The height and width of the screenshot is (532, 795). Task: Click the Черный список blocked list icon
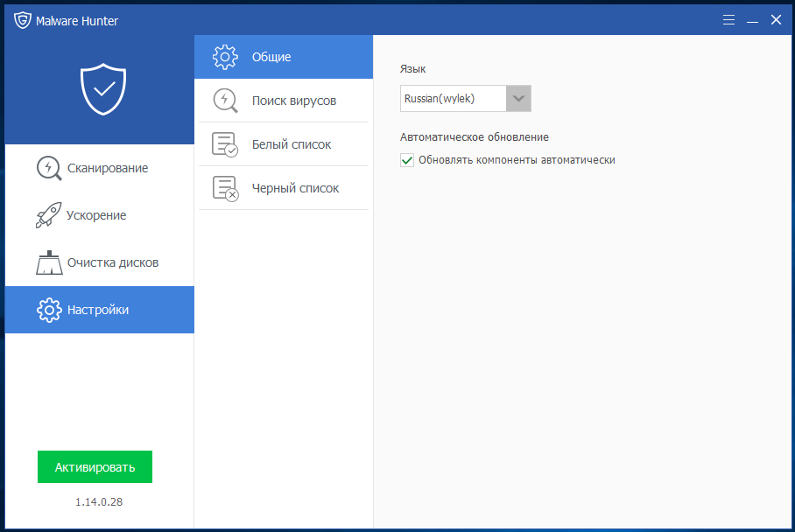225,188
